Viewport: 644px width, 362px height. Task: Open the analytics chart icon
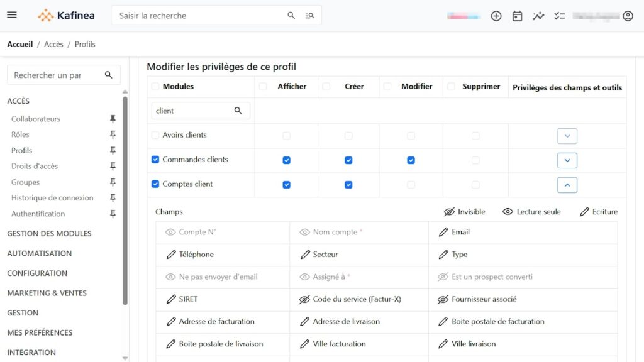pyautogui.click(x=538, y=16)
